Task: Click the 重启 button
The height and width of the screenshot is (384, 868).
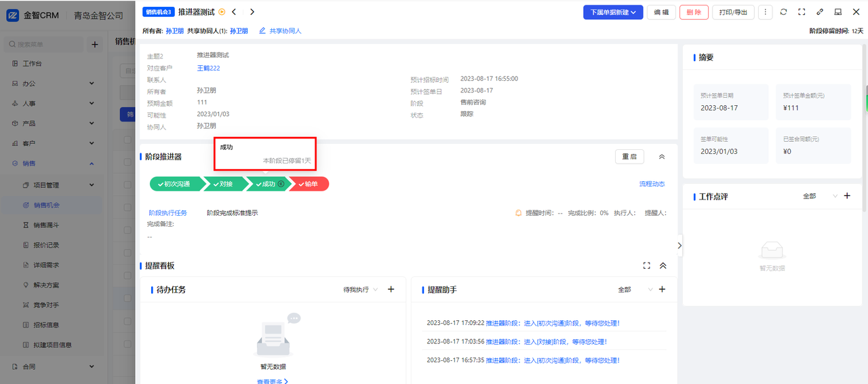Action: (629, 157)
